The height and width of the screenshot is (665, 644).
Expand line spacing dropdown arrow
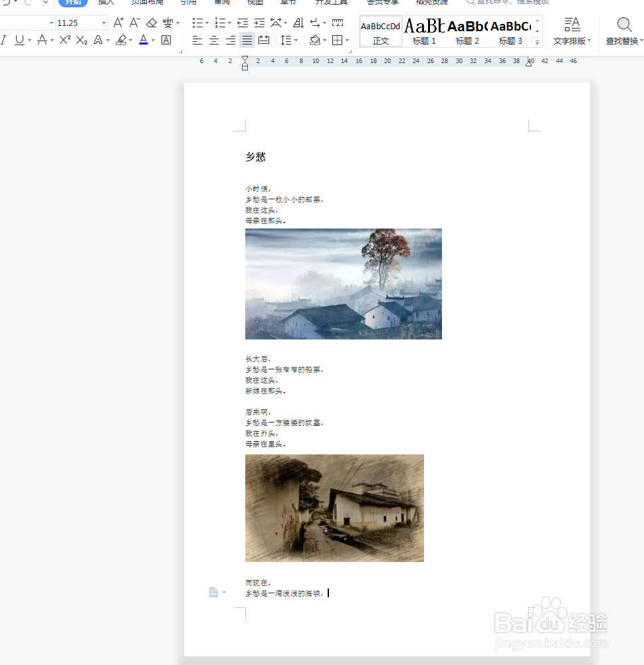pos(296,41)
